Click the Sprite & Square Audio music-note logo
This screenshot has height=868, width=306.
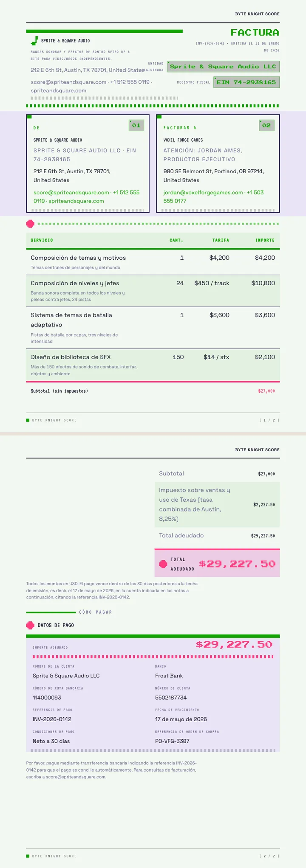[x=34, y=41]
